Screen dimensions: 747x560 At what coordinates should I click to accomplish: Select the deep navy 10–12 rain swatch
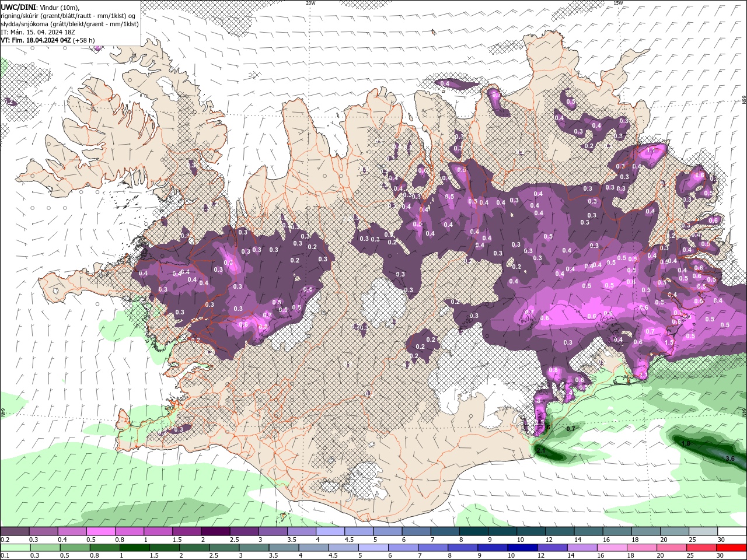click(x=523, y=547)
